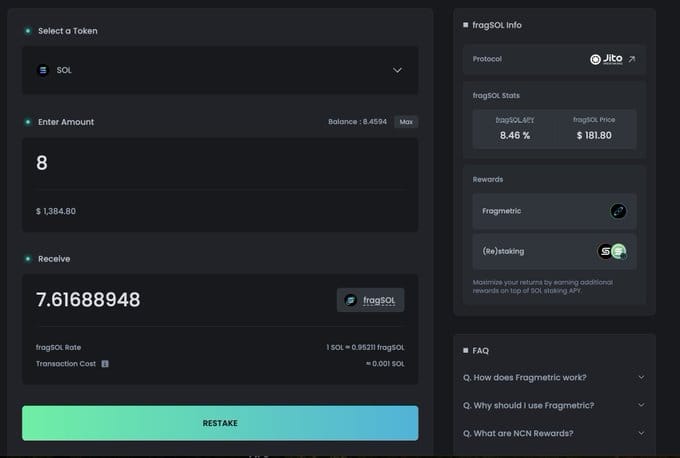Click the FAQ heading

pos(481,350)
